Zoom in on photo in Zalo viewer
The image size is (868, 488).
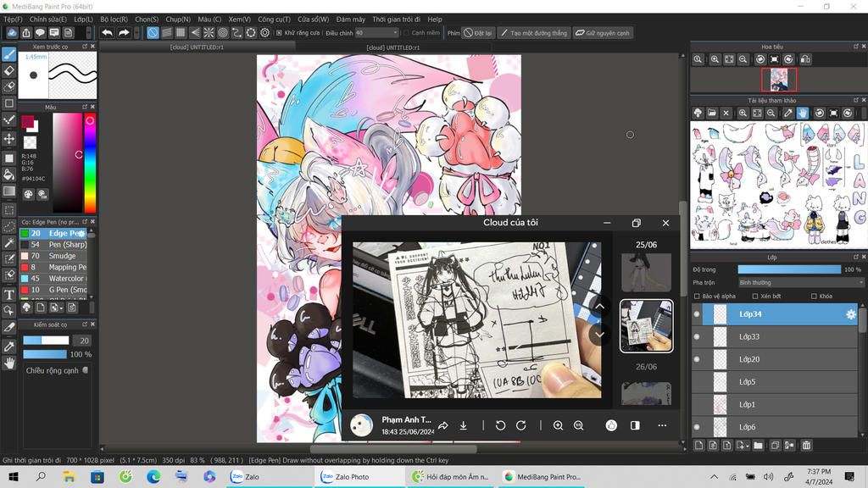(558, 425)
